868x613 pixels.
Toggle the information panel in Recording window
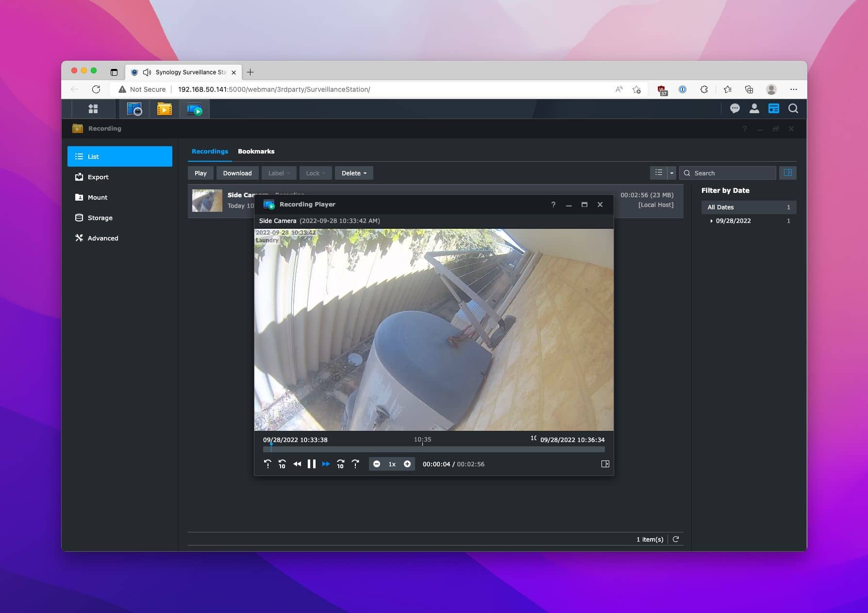pyautogui.click(x=788, y=173)
